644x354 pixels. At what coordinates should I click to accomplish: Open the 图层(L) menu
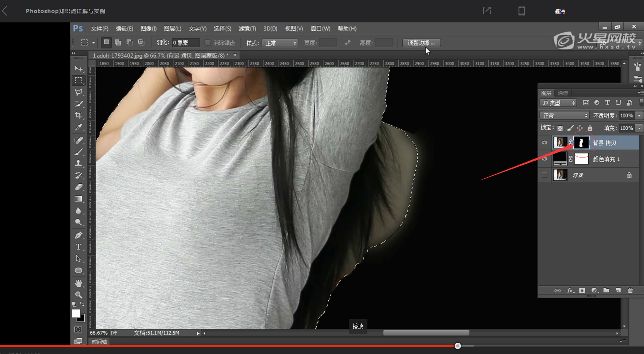point(172,29)
